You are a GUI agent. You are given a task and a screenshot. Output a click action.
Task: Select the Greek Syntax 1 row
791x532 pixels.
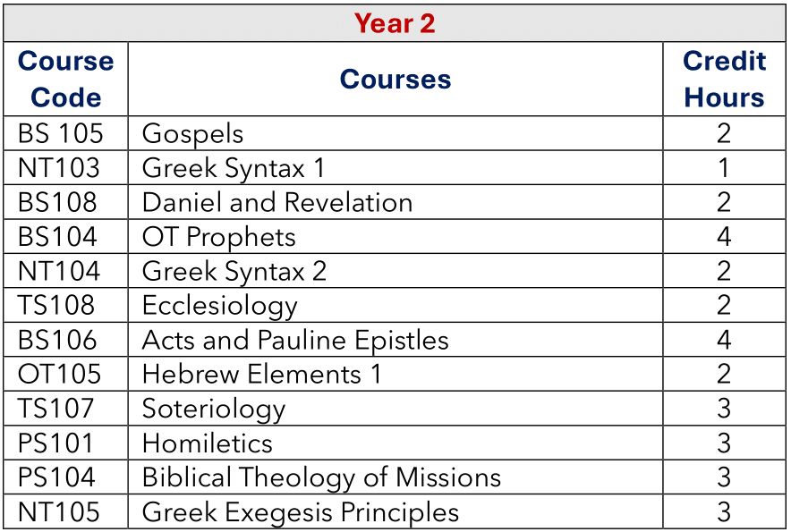point(395,167)
